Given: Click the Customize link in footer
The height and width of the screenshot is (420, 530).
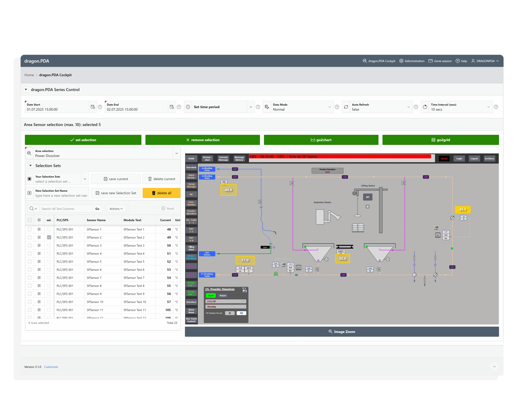Looking at the screenshot, I should tap(51, 367).
